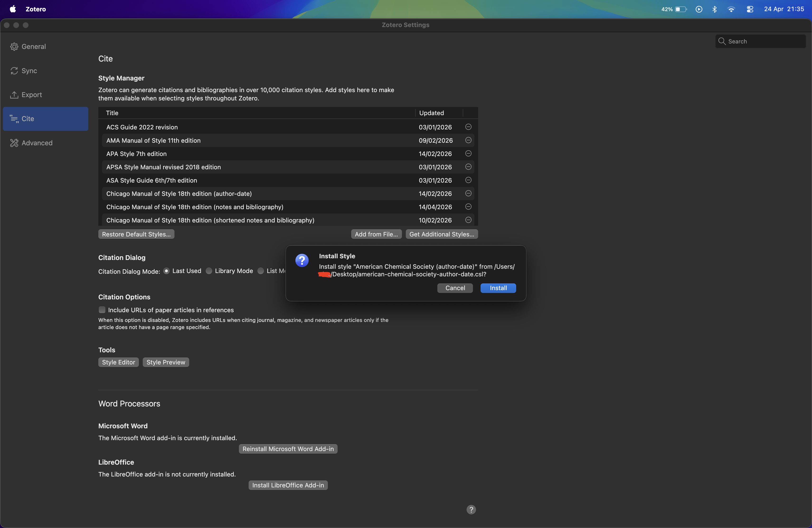Viewport: 812px width, 528px height.
Task: Remove the ACS Guide 2022 revision style
Action: (468, 127)
